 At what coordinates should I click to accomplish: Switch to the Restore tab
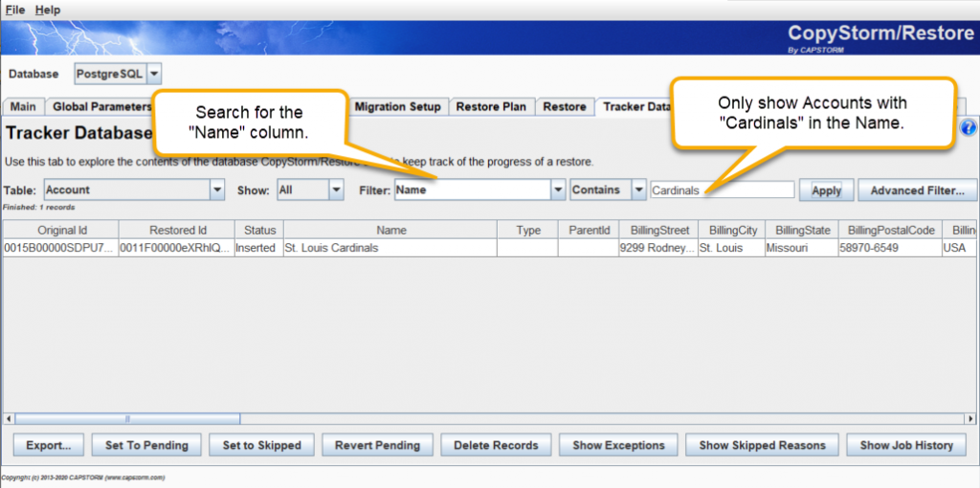(565, 107)
